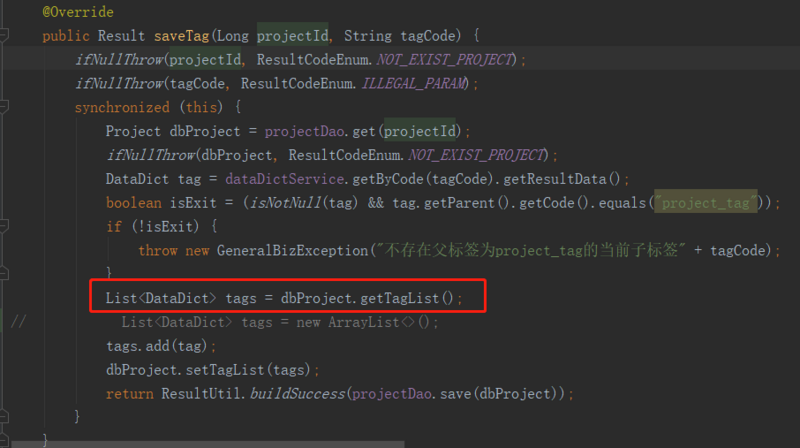Click the boolean keyword
The width and height of the screenshot is (800, 448).
[134, 203]
